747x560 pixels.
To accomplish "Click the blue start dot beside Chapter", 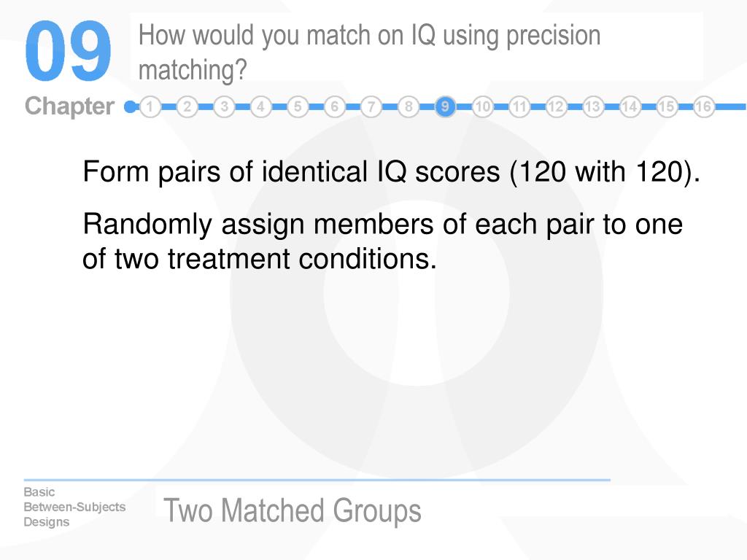I will click(x=130, y=106).
